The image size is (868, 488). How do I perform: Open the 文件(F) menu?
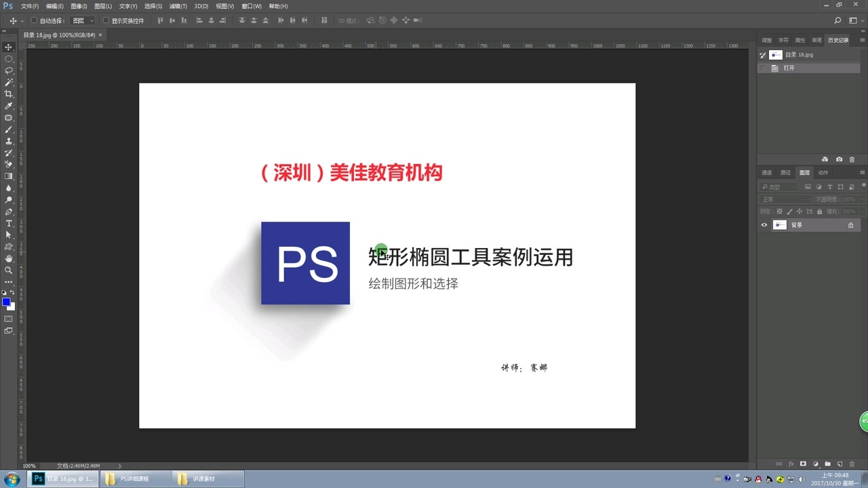click(x=30, y=6)
